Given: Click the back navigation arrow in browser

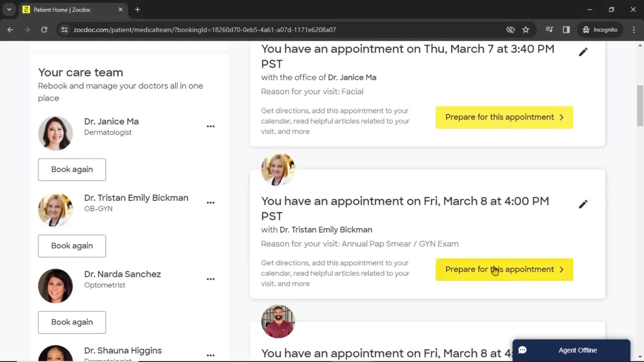Looking at the screenshot, I should [x=11, y=29].
